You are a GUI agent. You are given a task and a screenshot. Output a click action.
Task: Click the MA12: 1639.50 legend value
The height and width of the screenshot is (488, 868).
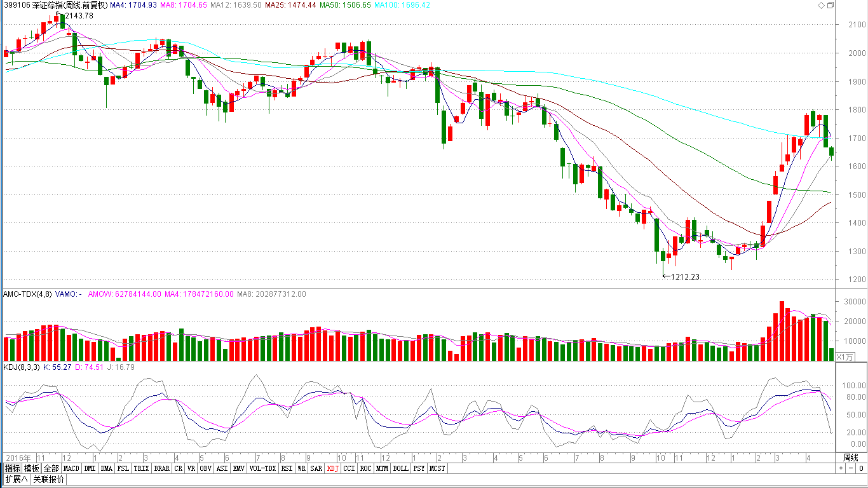click(236, 5)
